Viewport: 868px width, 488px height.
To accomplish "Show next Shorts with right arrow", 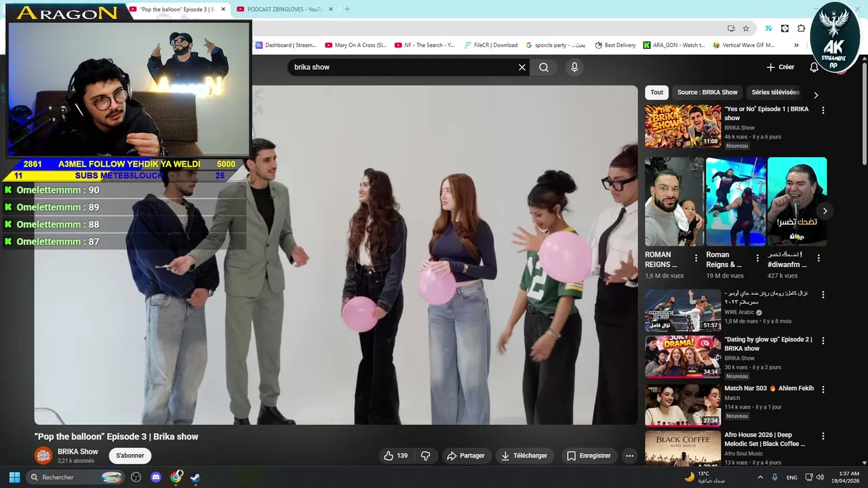I will click(825, 211).
